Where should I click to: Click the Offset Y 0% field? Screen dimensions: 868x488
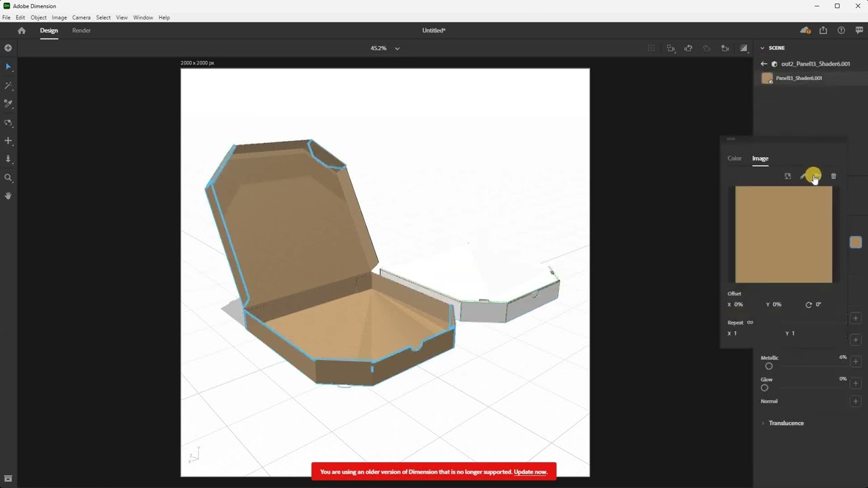tap(777, 305)
